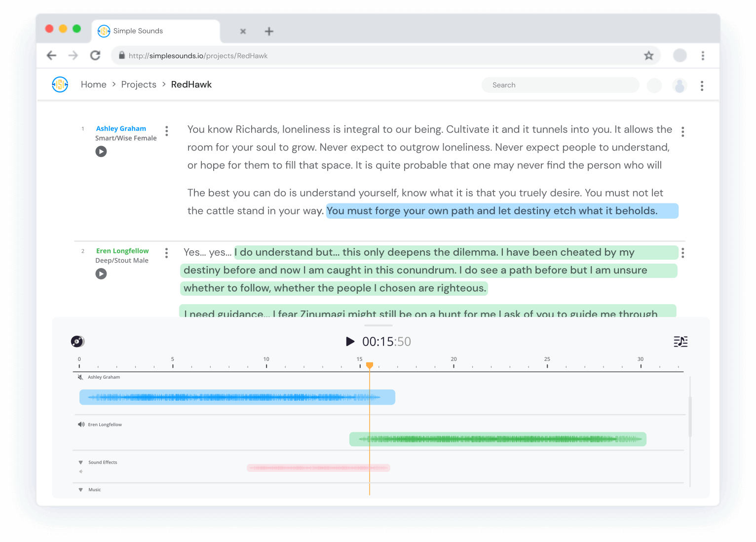Collapse the Music track group
The image size is (756, 542).
click(x=81, y=490)
